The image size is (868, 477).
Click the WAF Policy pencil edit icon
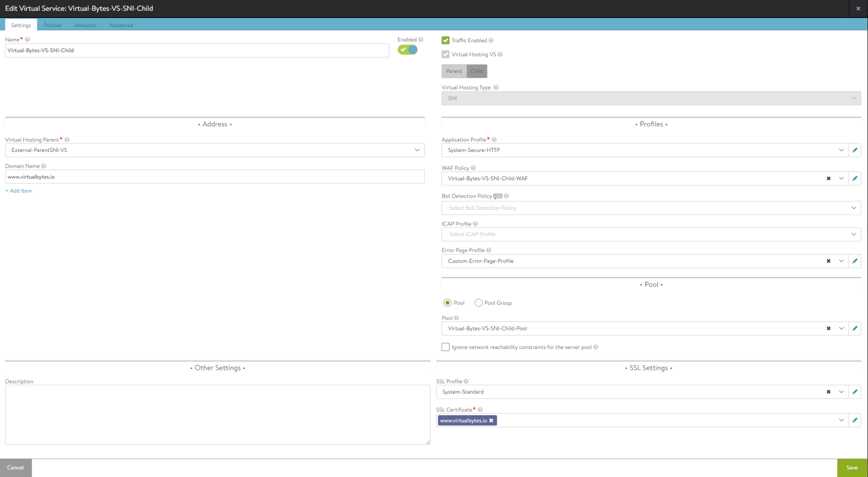coord(854,179)
